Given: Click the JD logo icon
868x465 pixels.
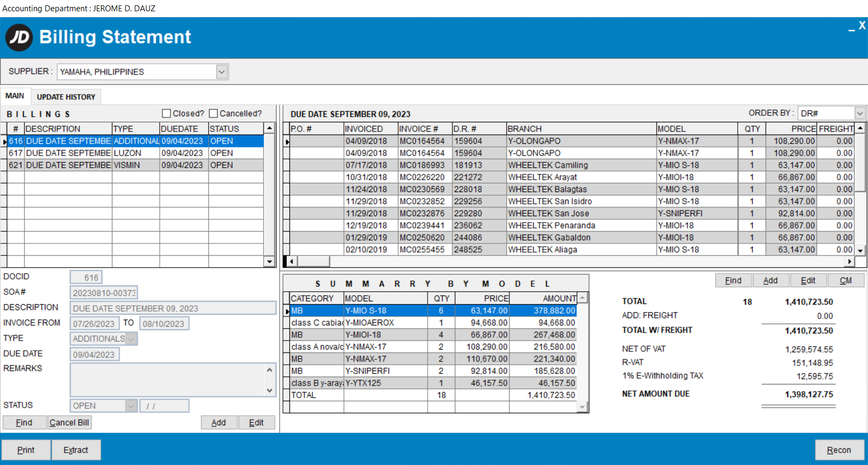Looking at the screenshot, I should click(x=19, y=38).
